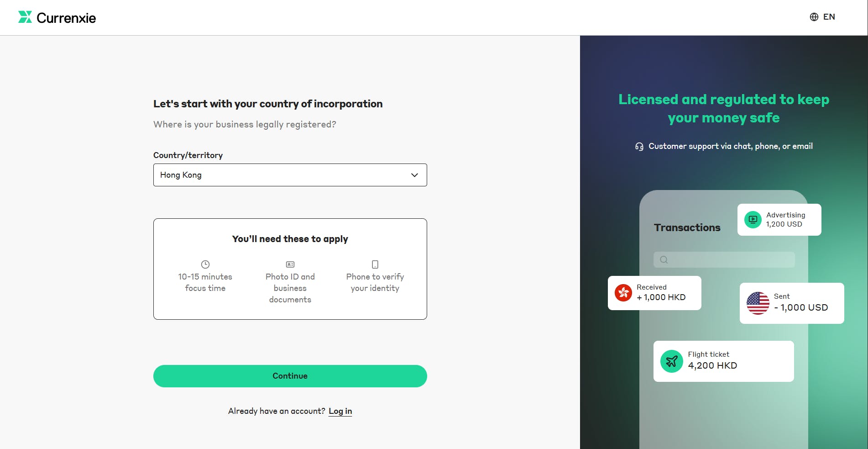Click the Advertising monitor icon
The width and height of the screenshot is (868, 449).
click(752, 219)
